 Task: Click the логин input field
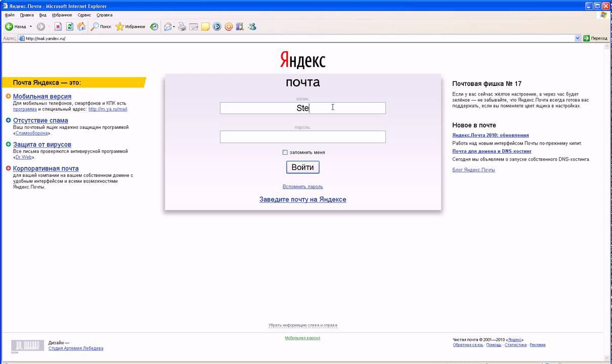coord(302,108)
